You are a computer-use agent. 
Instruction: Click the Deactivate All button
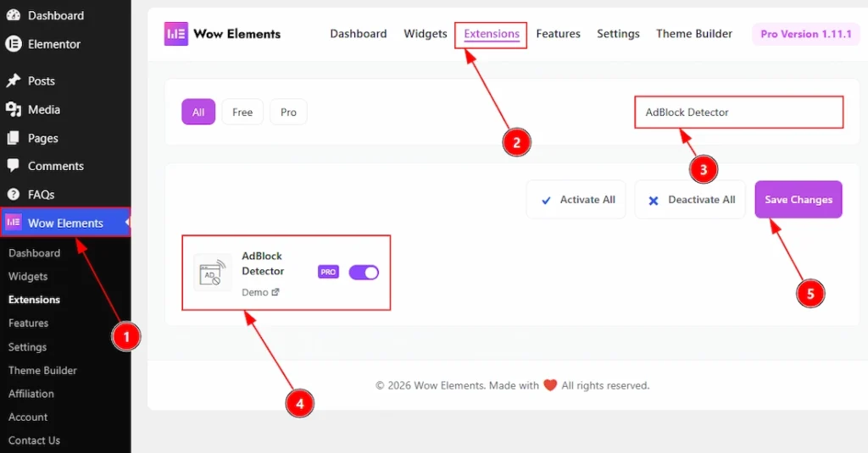tap(690, 200)
